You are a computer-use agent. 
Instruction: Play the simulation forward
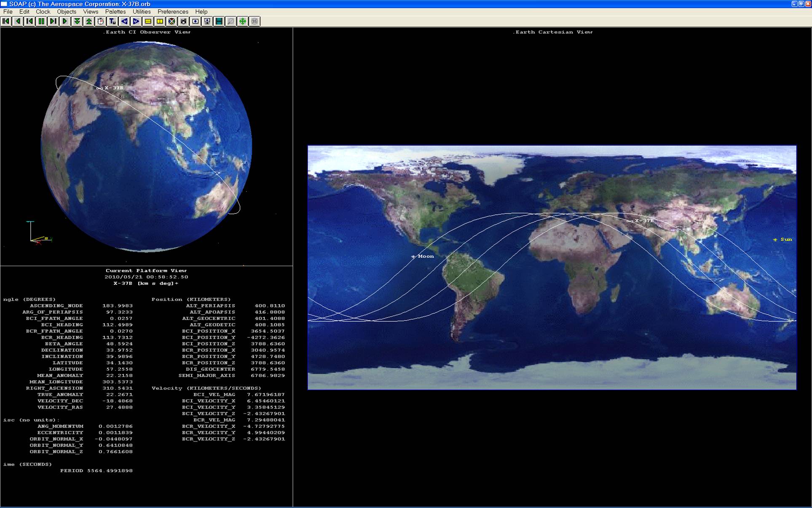[x=65, y=21]
